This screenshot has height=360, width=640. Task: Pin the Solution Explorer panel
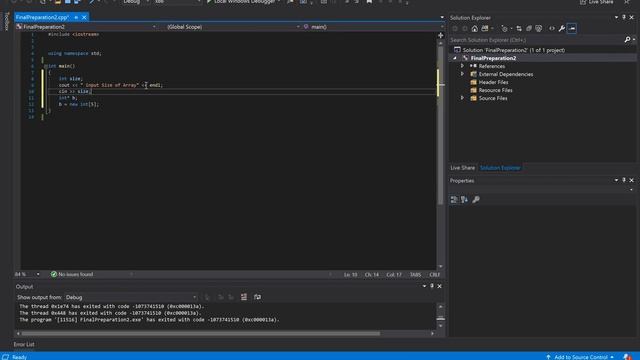click(x=624, y=17)
